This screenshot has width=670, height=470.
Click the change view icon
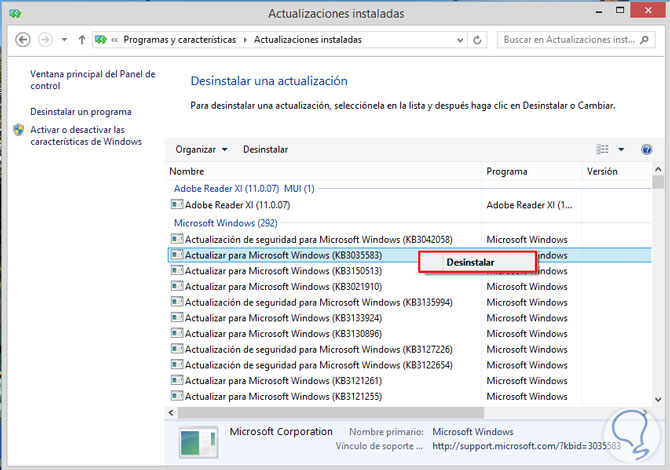(602, 150)
